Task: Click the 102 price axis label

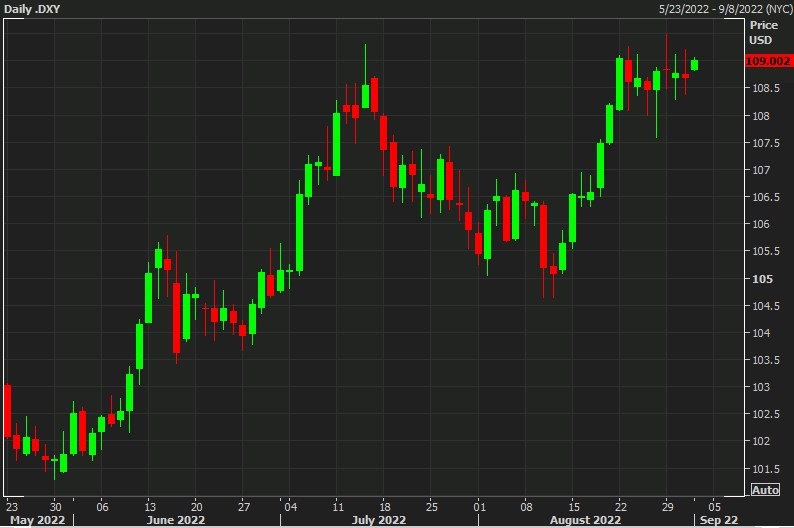Action: click(761, 441)
